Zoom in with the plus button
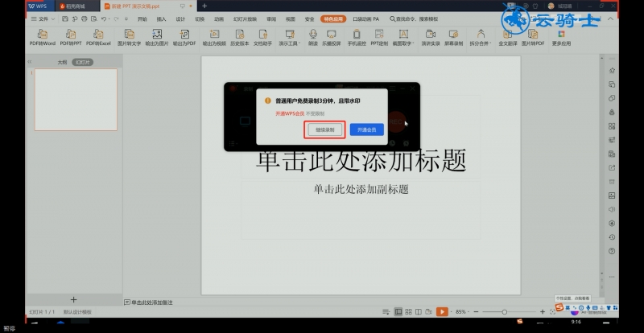 point(542,312)
